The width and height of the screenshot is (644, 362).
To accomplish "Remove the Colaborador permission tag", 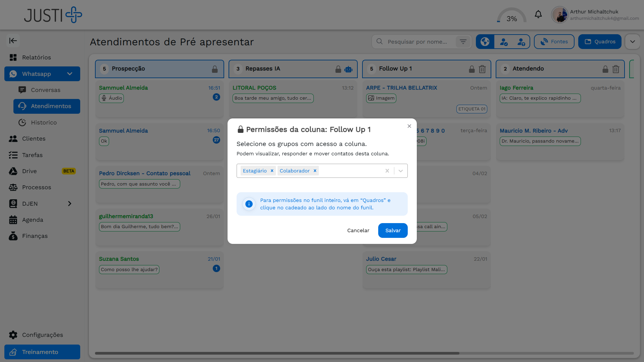I will point(315,170).
